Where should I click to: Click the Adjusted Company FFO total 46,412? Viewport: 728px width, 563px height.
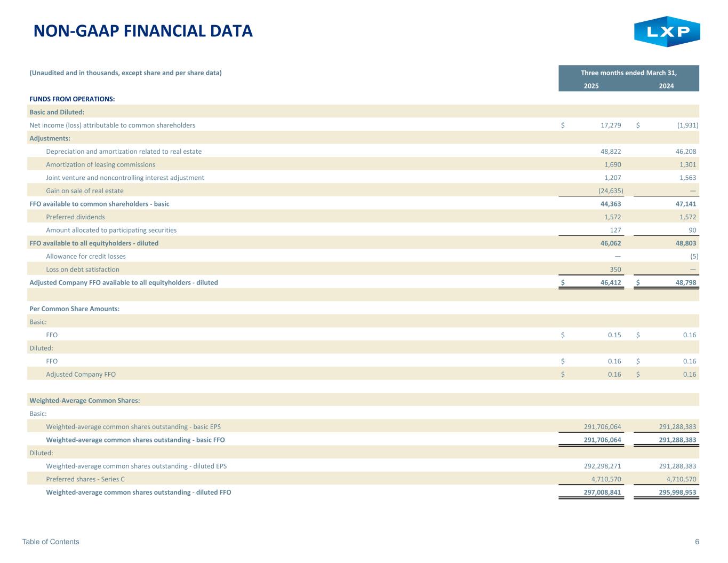click(610, 282)
